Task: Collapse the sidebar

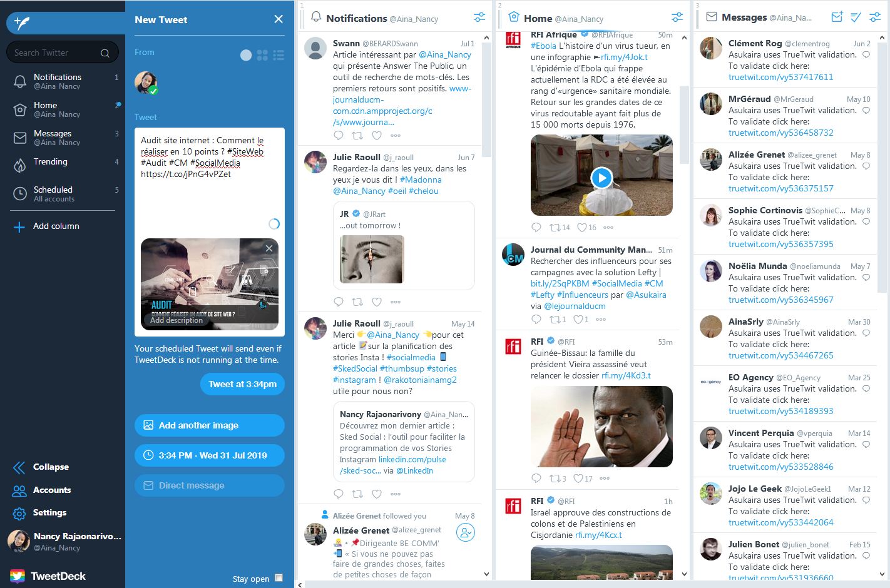Action: tap(41, 467)
